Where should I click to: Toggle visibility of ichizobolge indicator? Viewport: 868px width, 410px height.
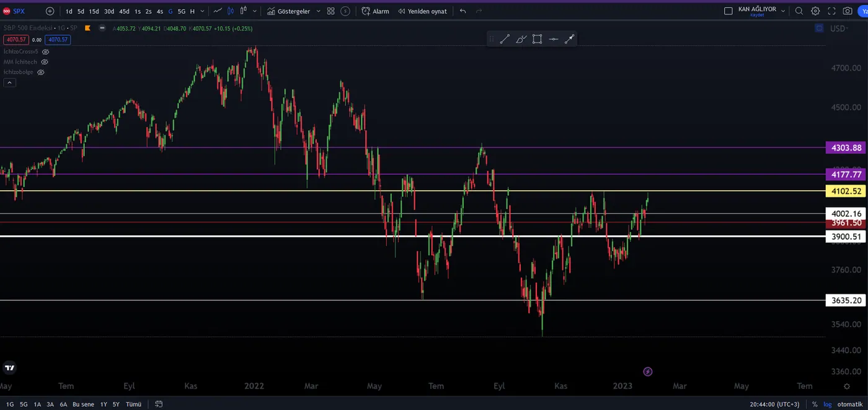pyautogui.click(x=41, y=72)
